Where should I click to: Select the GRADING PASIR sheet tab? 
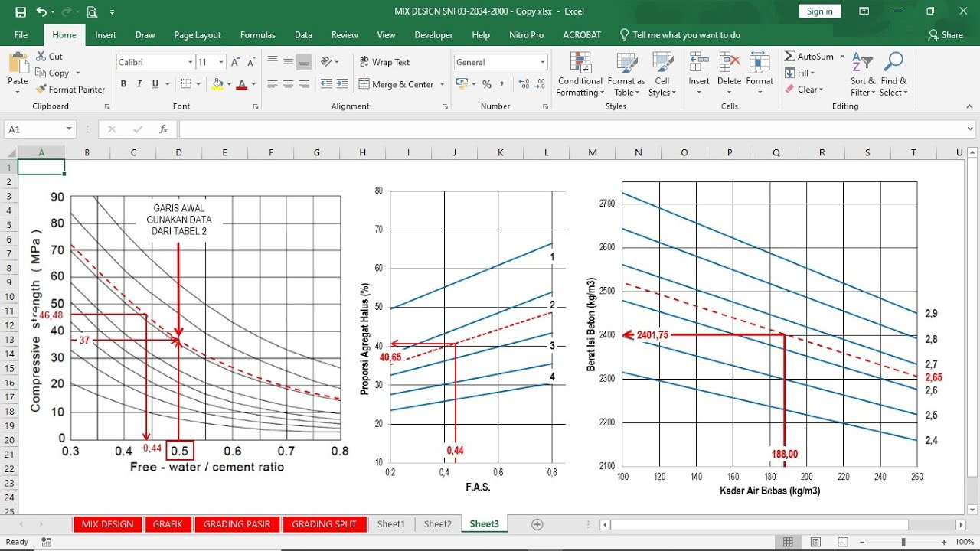(237, 524)
